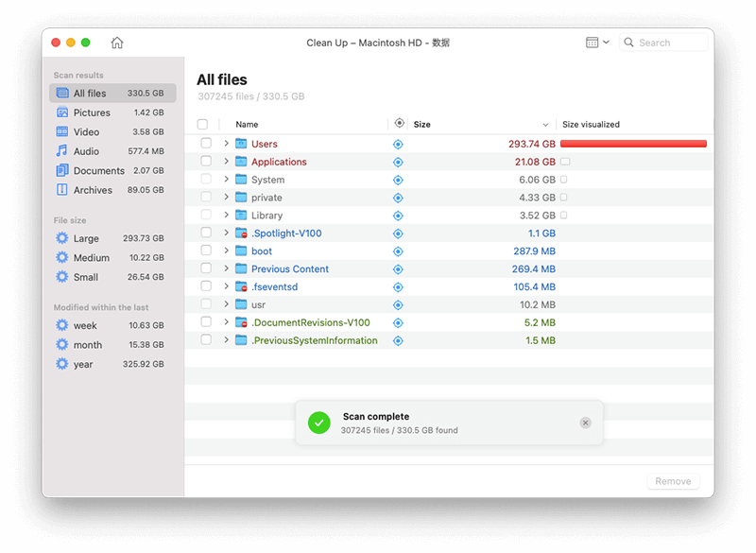
Task: Click the Size visualized column header
Action: pyautogui.click(x=591, y=125)
